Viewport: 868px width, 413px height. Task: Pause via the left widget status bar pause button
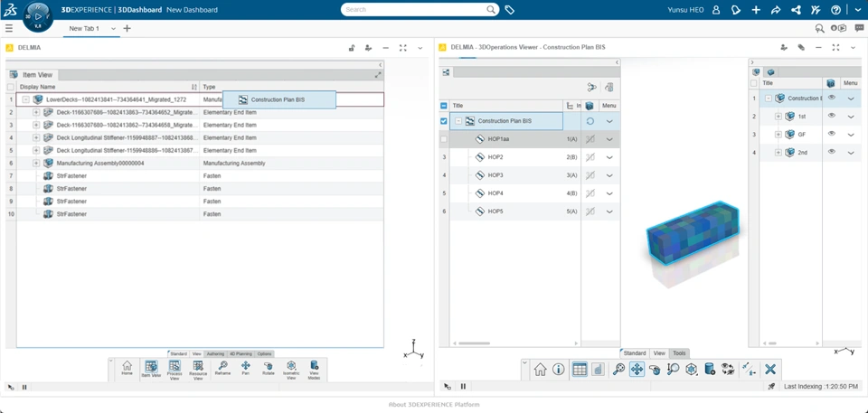(24, 387)
